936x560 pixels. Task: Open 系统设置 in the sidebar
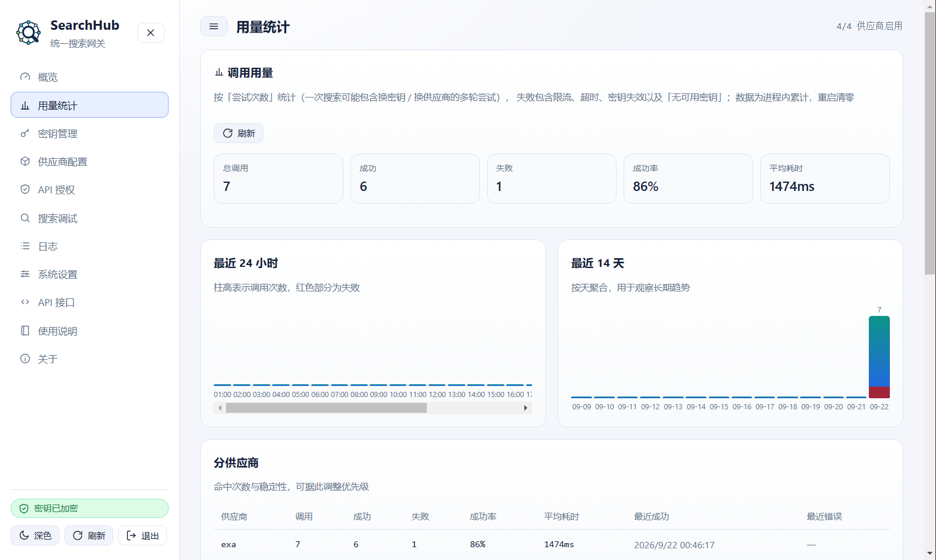[89, 274]
